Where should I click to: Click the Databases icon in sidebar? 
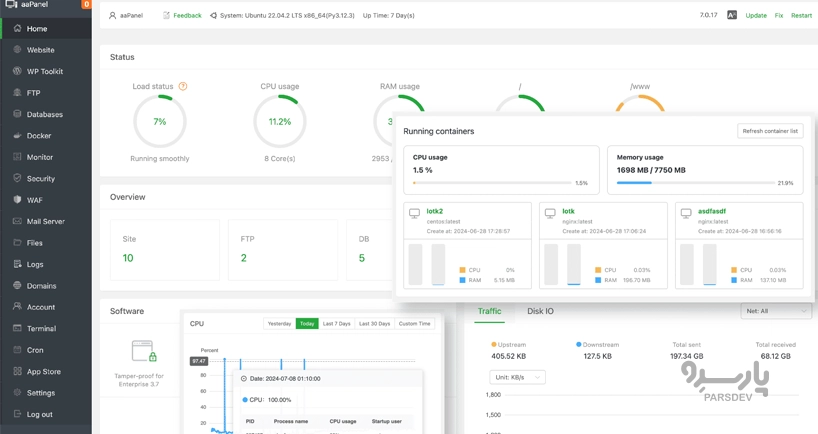[17, 114]
